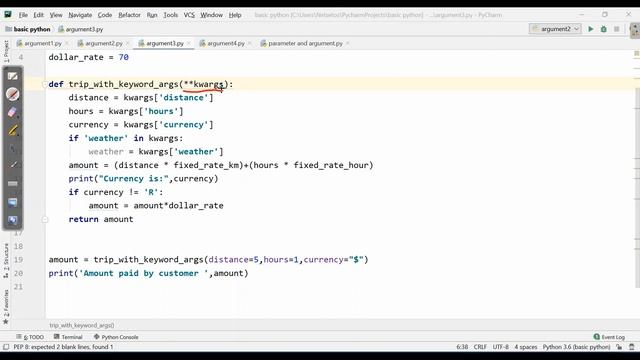Click the trip_with_keyword_args() breadcrumb below editor
The width and height of the screenshot is (640, 360).
click(x=82, y=325)
